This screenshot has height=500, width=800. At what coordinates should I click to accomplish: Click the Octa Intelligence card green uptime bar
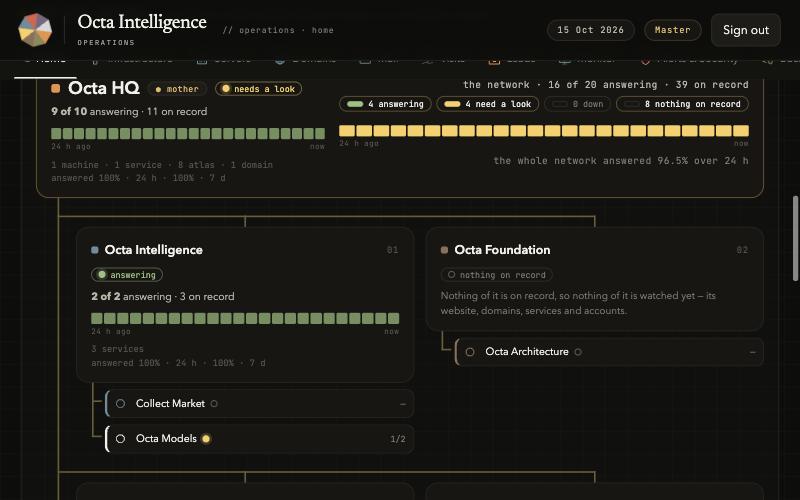[245, 318]
